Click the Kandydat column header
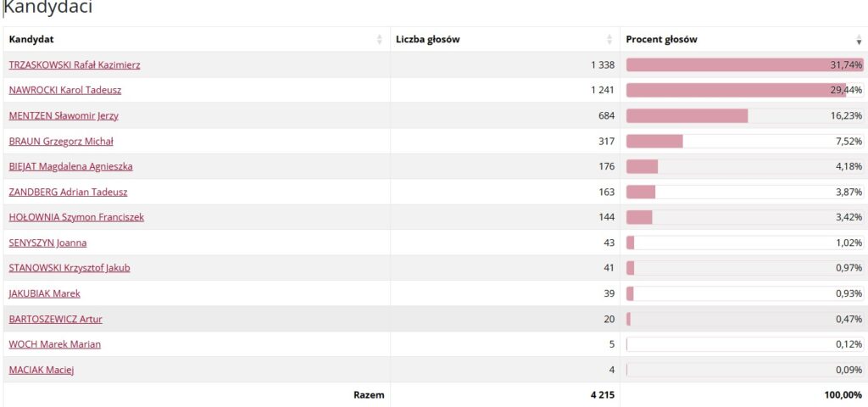The height and width of the screenshot is (407, 868). pyautogui.click(x=197, y=39)
